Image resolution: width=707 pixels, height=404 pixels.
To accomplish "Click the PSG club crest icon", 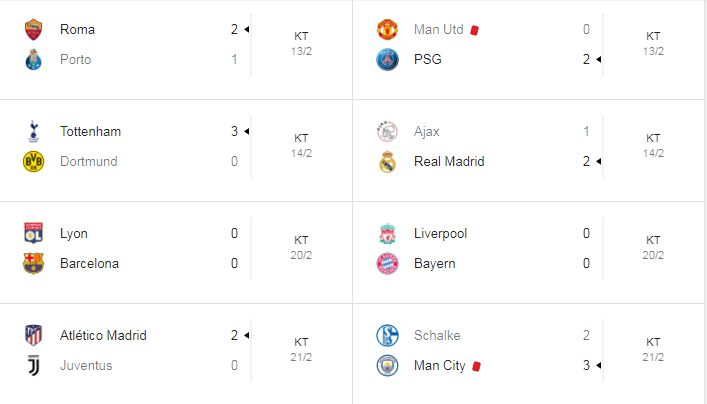I will (x=387, y=60).
